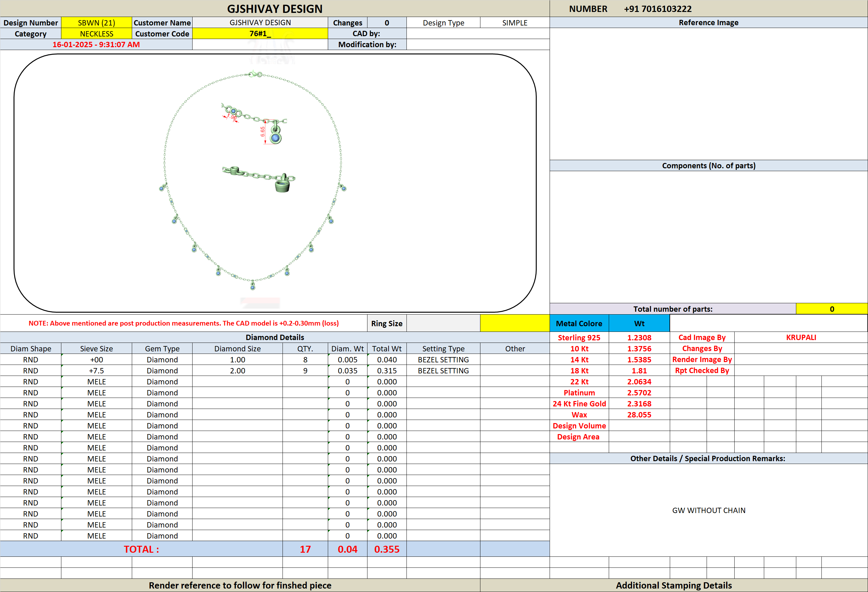Click the 'Sterling 925' metal label
The height and width of the screenshot is (592, 868).
[x=579, y=338]
